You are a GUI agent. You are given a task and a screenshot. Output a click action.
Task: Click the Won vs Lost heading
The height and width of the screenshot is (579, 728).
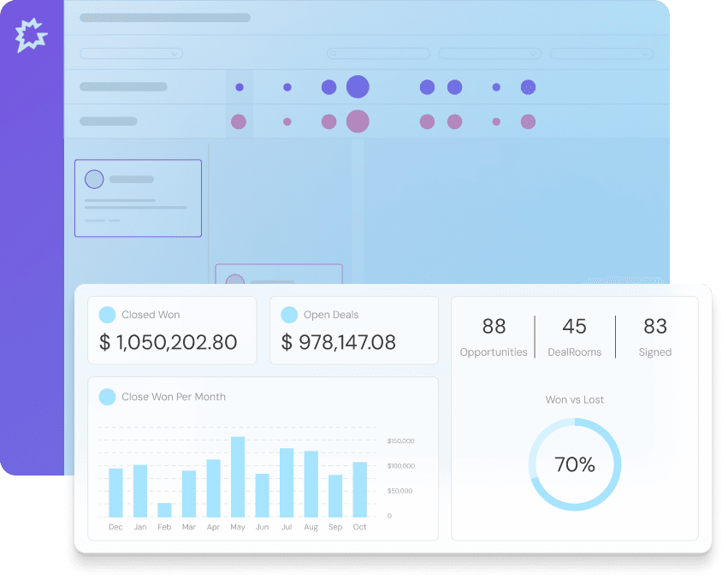pos(575,399)
